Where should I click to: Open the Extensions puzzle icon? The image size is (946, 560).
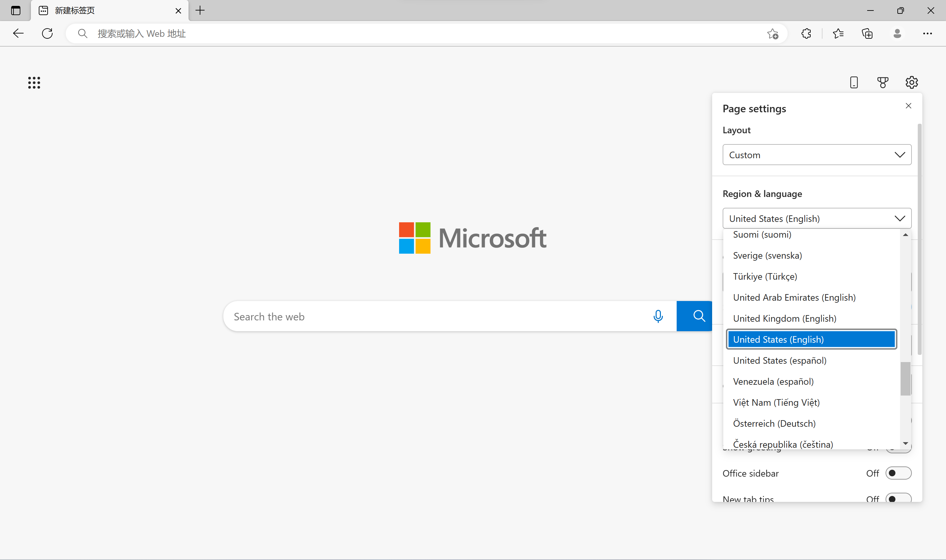(x=806, y=33)
